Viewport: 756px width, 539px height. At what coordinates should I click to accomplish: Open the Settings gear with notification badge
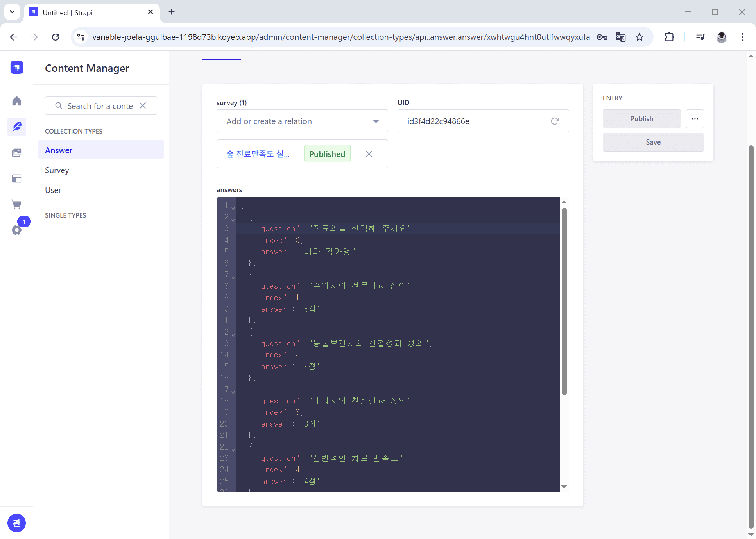coord(17,230)
